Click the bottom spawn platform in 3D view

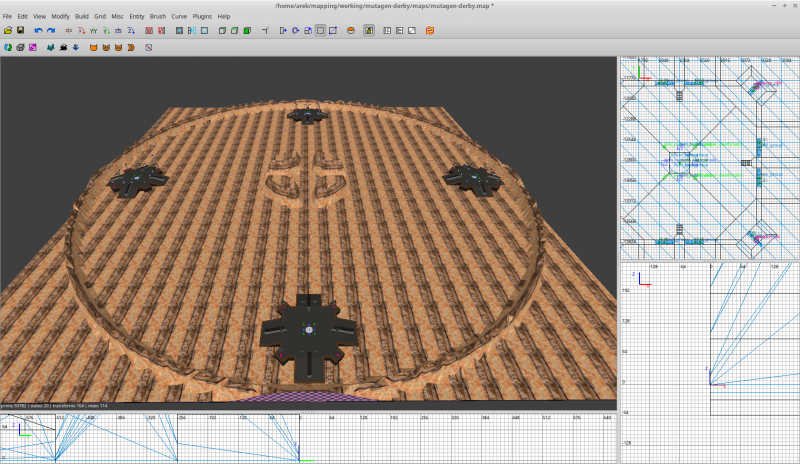point(308,332)
